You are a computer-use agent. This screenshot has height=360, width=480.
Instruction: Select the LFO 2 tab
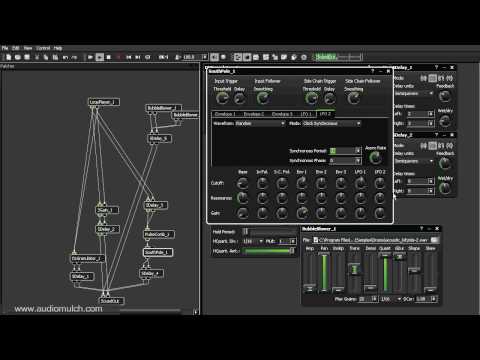point(325,114)
